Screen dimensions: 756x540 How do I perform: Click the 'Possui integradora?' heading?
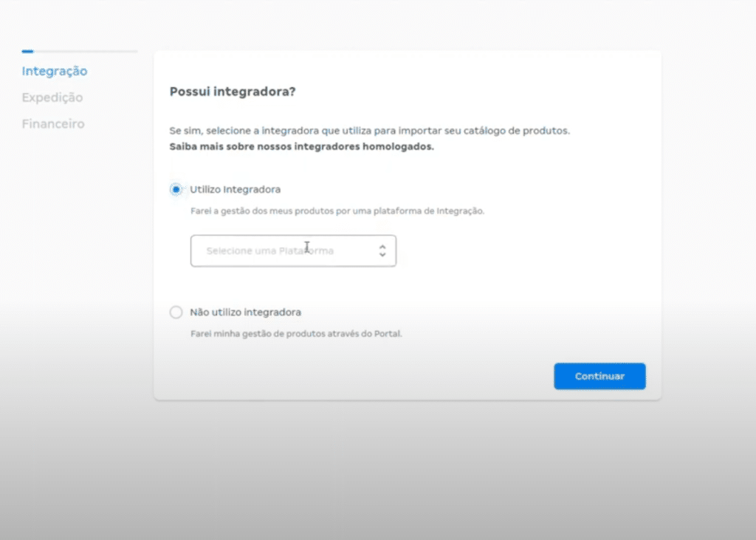coord(233,92)
